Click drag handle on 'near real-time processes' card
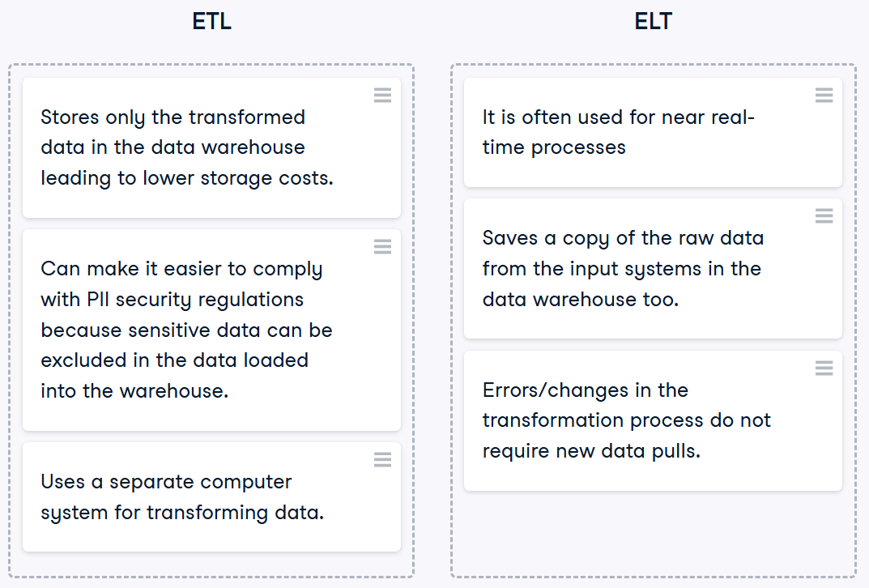 point(824,96)
